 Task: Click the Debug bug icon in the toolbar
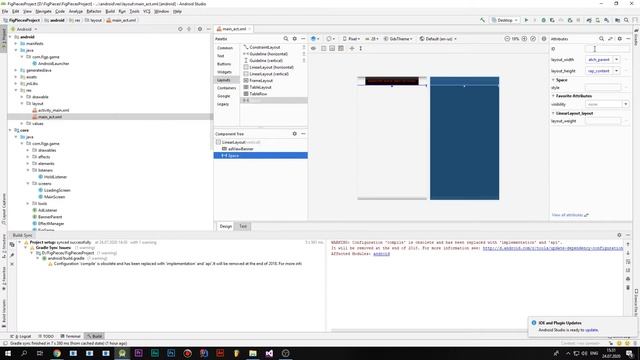click(x=543, y=20)
